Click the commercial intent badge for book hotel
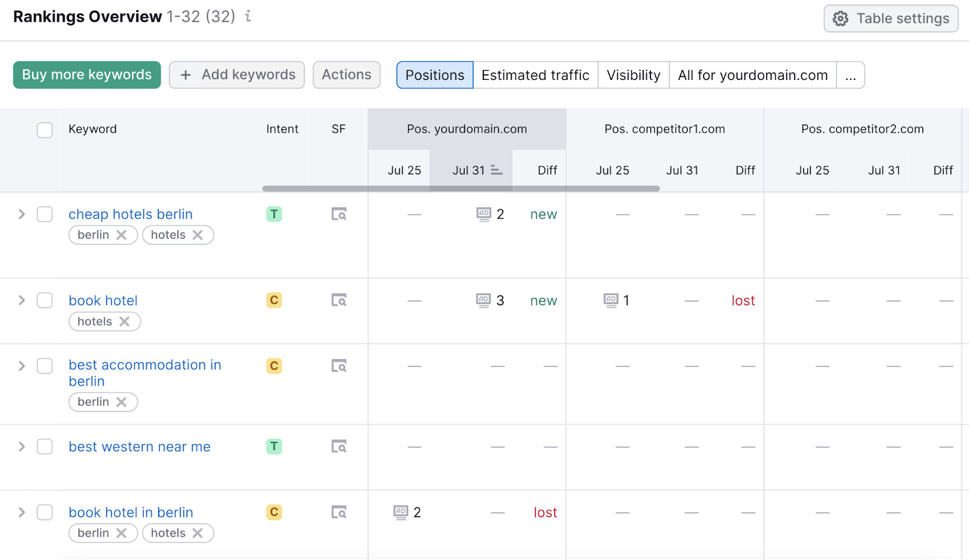Image resolution: width=969 pixels, height=560 pixels. (274, 300)
